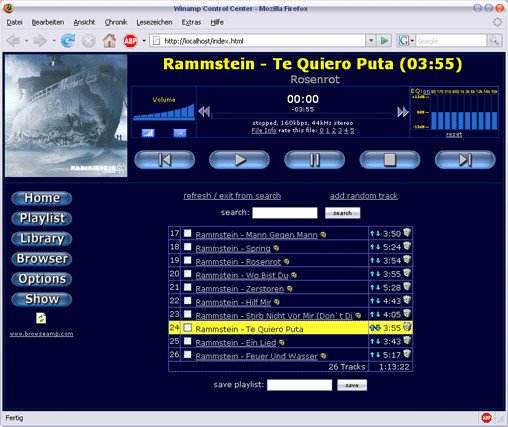The image size is (508, 427).
Task: Skip to the previous track
Action: pyautogui.click(x=165, y=160)
